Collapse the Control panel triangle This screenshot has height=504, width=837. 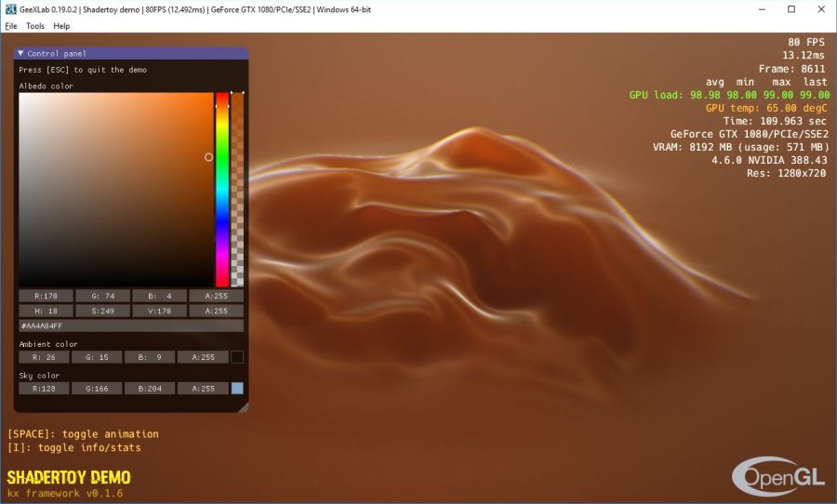click(x=20, y=53)
